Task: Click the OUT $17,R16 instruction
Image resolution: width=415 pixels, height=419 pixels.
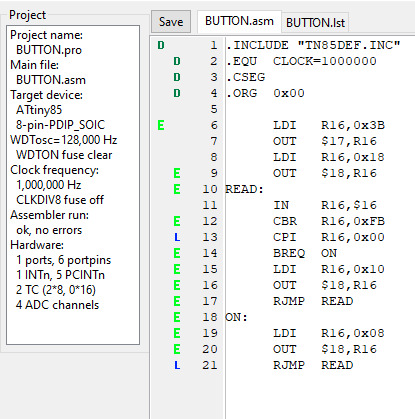Action: (325, 141)
